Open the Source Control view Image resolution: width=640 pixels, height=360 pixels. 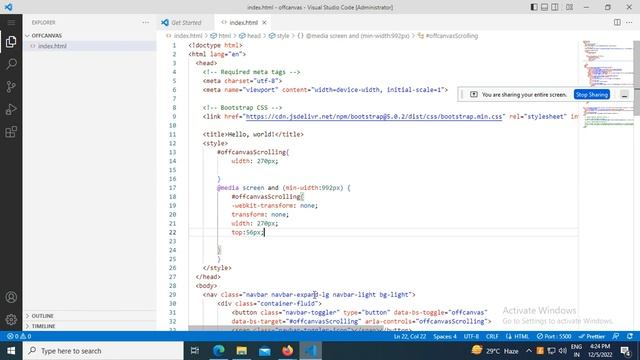point(11,86)
